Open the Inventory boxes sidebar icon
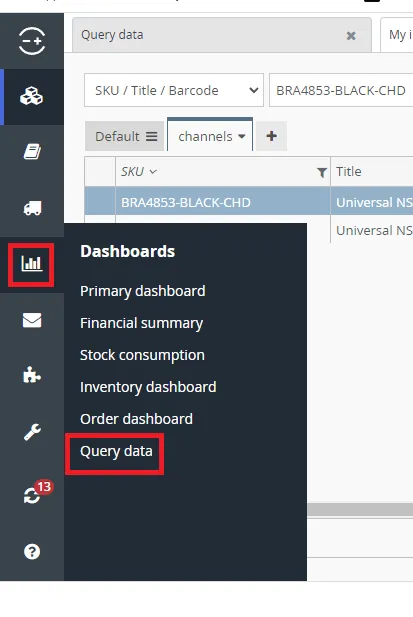The image size is (413, 617). (31, 96)
